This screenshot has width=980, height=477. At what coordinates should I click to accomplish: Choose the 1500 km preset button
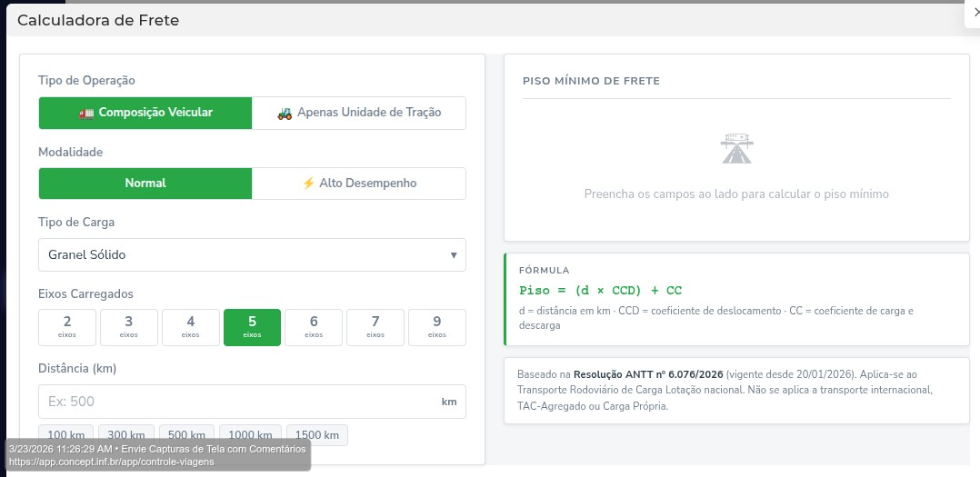coord(317,434)
